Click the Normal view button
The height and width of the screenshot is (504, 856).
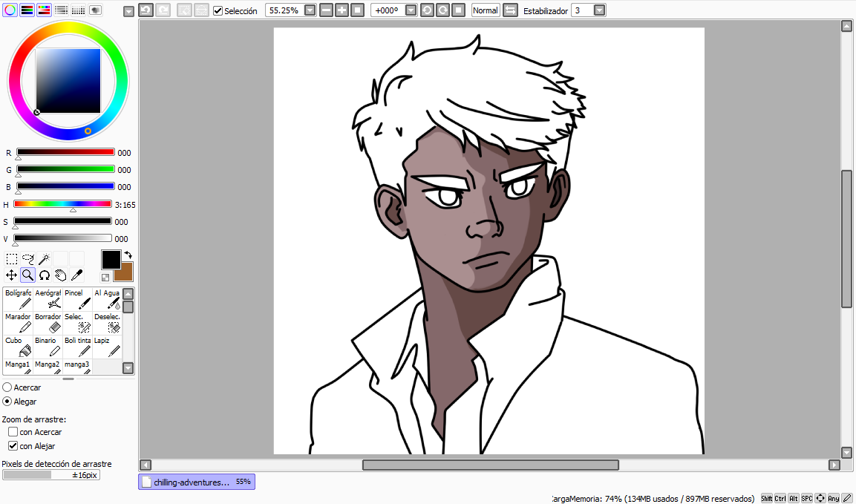coord(486,10)
